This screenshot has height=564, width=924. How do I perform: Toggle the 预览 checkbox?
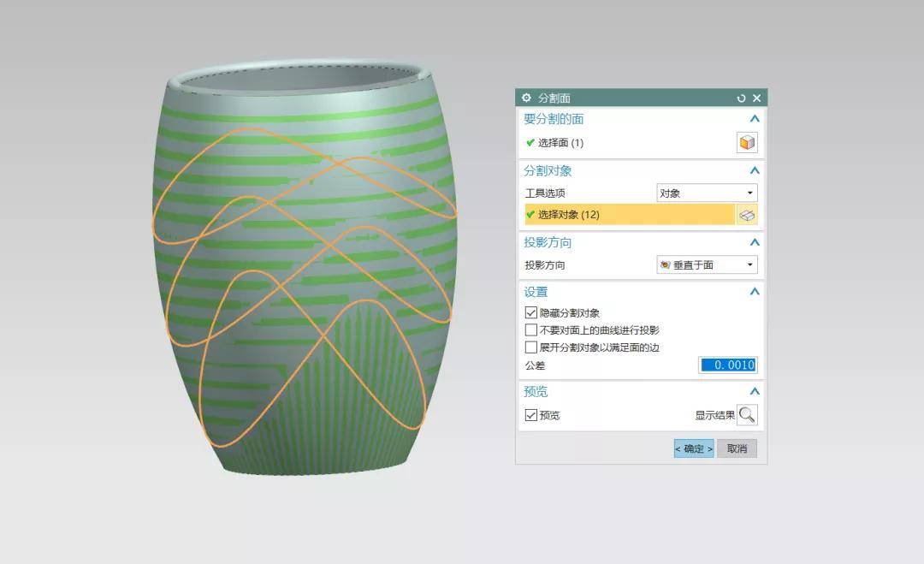(530, 415)
